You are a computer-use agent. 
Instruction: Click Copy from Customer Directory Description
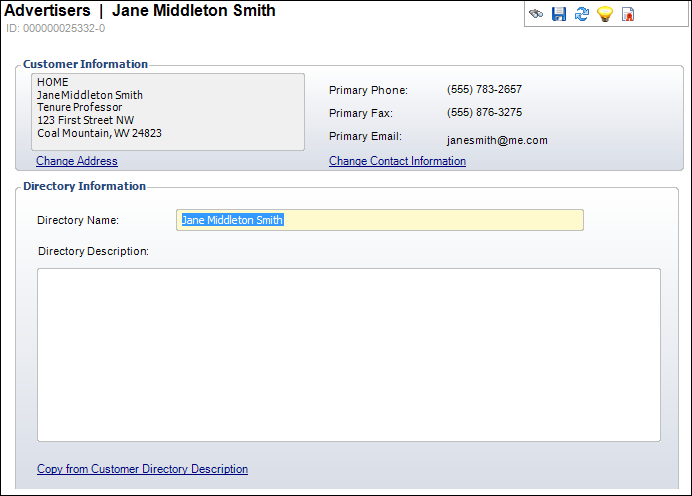(x=142, y=469)
